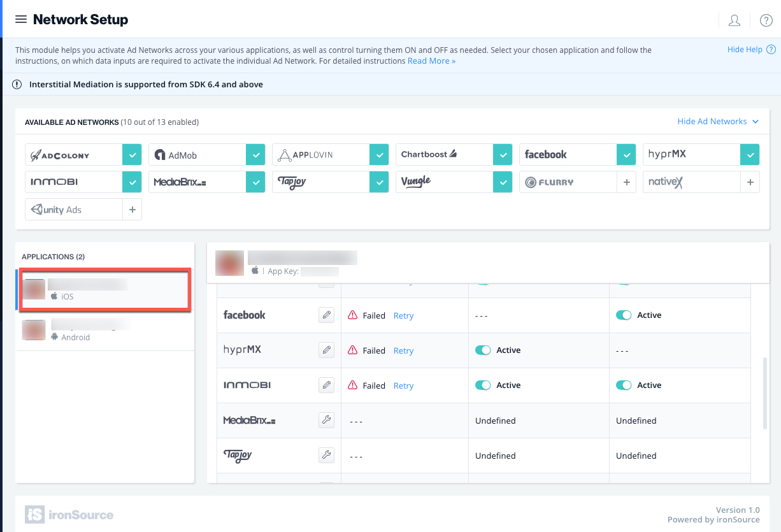Open the Vungle network dropdown arrow
Image resolution: width=781 pixels, height=532 pixels.
click(x=503, y=182)
